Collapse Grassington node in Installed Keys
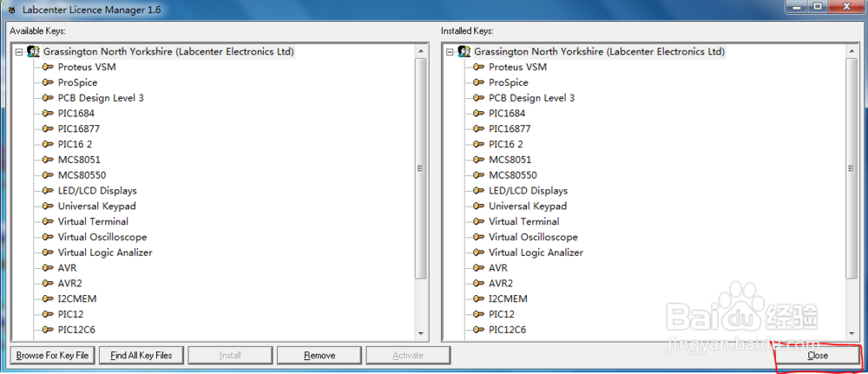 pos(449,52)
